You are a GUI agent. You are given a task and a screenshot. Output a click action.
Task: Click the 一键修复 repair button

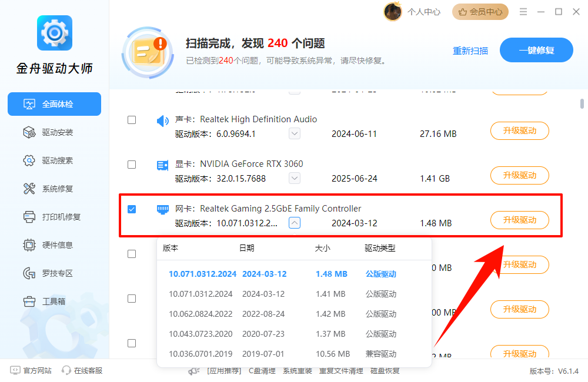pos(536,50)
